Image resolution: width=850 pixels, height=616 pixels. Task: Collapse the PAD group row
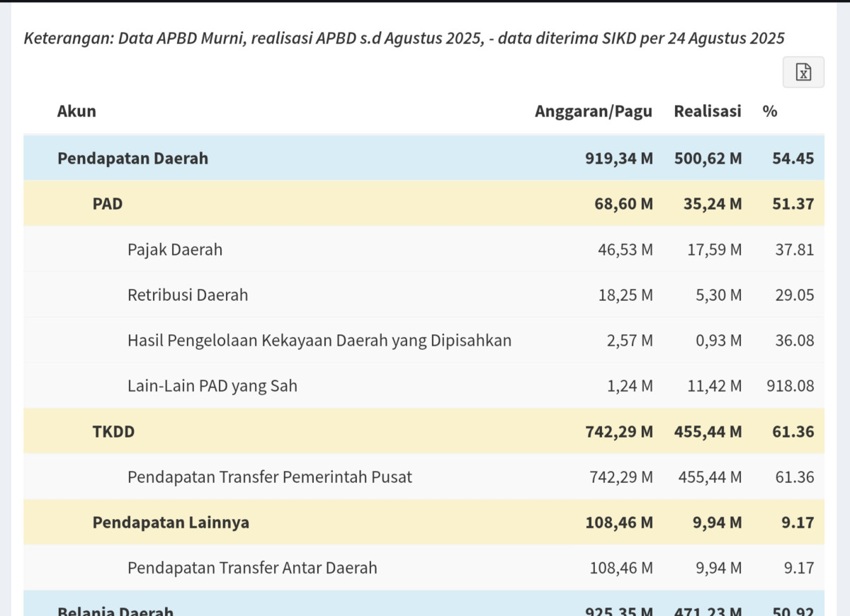click(108, 204)
